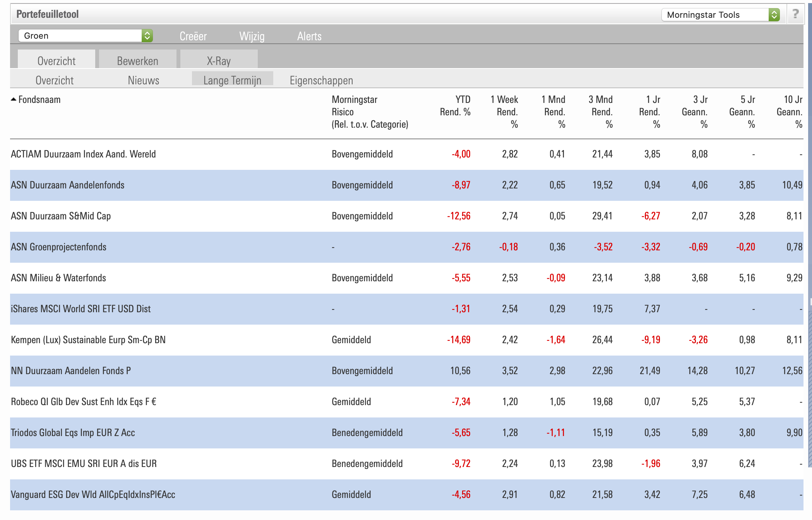Sort by 3 Jr Geann. column

pos(695,112)
